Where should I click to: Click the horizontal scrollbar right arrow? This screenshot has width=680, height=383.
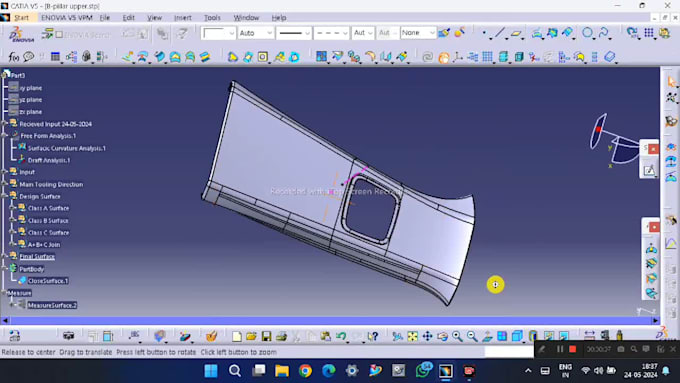click(x=655, y=321)
